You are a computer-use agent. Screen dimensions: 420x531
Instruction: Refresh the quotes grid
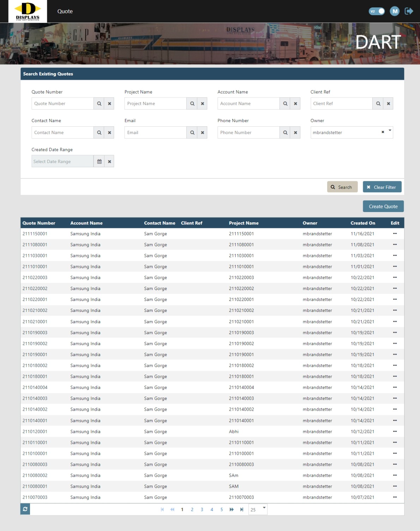(x=25, y=509)
